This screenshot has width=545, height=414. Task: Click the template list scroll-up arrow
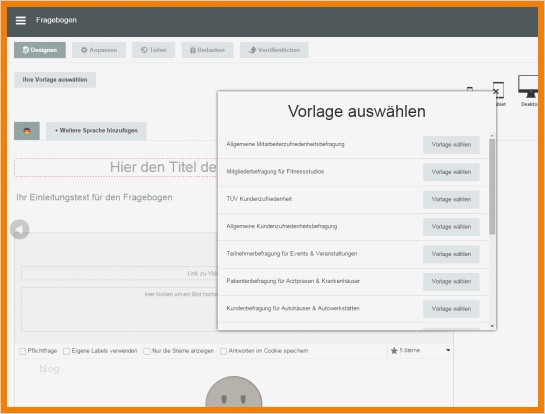[x=492, y=135]
